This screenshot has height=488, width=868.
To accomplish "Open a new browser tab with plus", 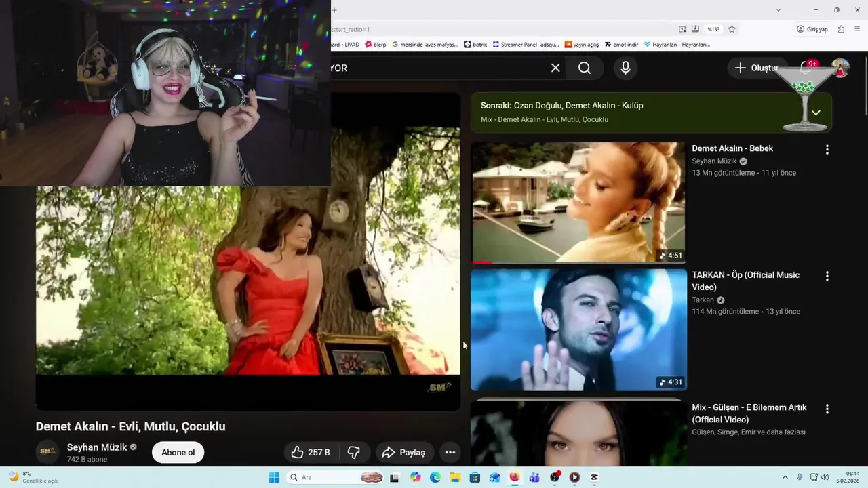I will pyautogui.click(x=334, y=9).
